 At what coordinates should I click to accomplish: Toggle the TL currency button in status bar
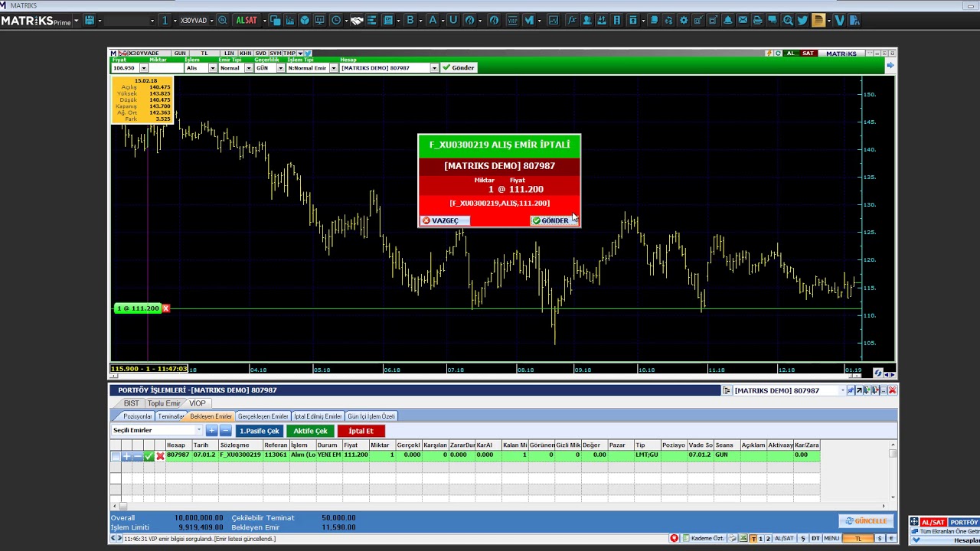click(857, 538)
